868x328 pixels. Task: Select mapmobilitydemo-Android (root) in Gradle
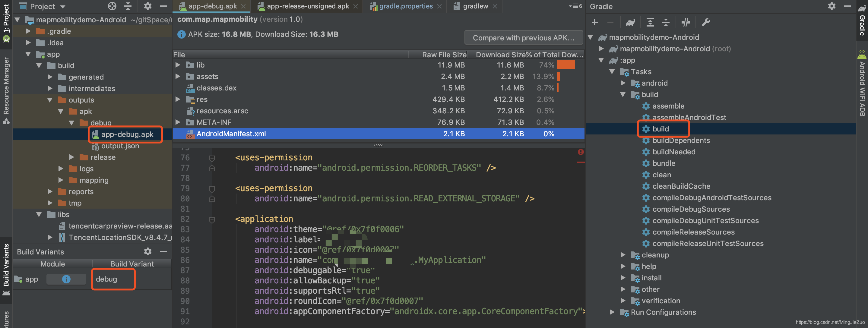pyautogui.click(x=675, y=49)
